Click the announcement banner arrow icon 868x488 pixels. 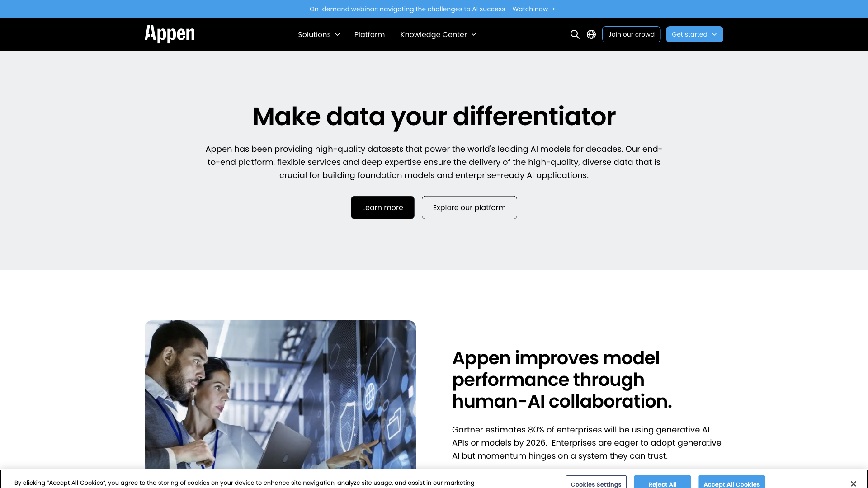click(x=553, y=8)
